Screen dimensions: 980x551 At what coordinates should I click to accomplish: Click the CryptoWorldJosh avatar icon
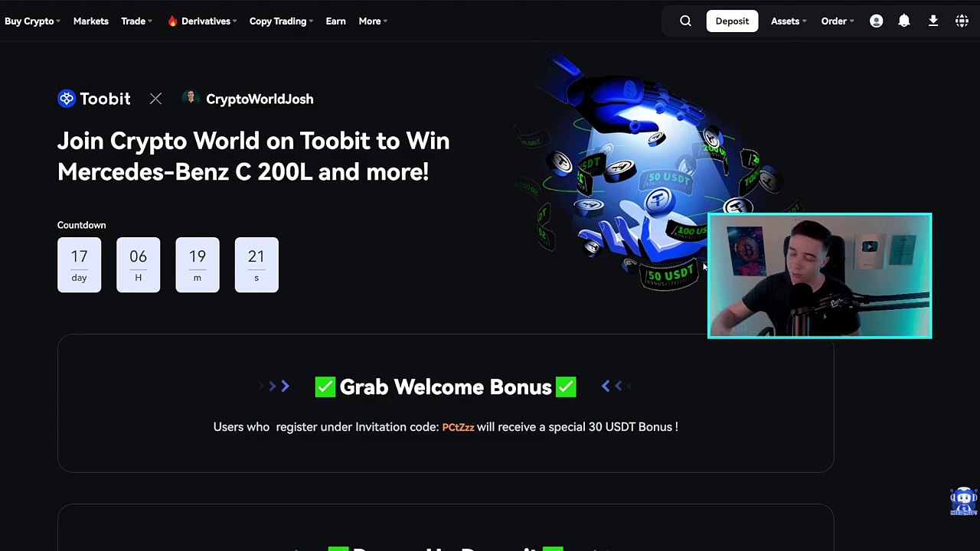click(x=191, y=98)
